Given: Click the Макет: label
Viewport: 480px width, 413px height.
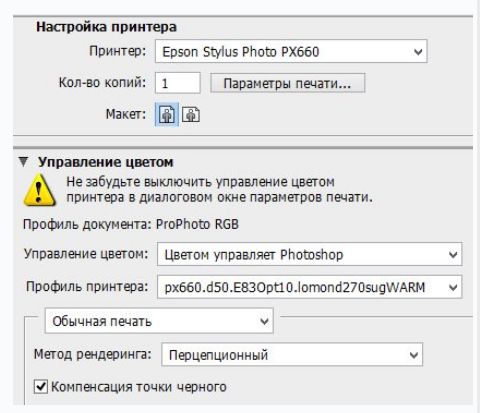Looking at the screenshot, I should point(126,114).
